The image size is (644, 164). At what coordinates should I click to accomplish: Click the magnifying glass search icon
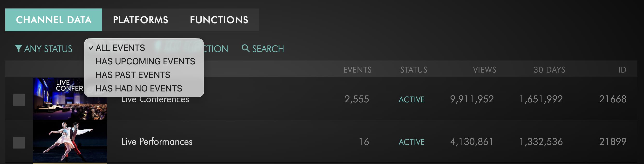[245, 48]
